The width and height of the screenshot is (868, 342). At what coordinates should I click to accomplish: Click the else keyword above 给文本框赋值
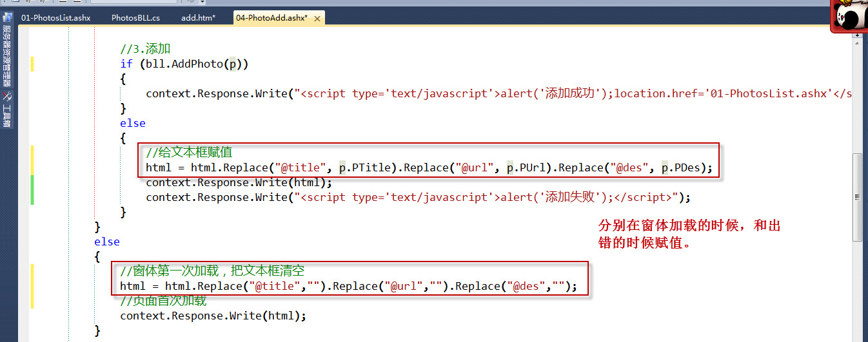click(133, 123)
